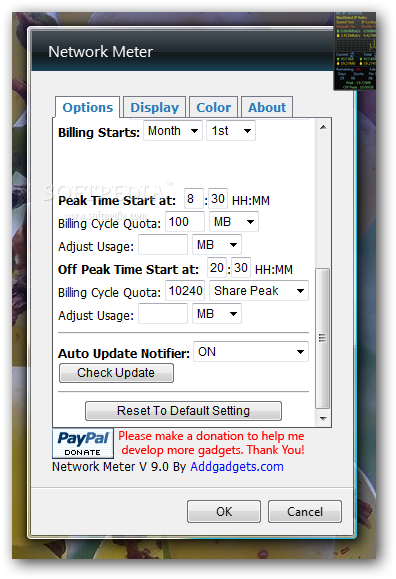
Task: Click the Off Peak start hour field
Action: coord(217,267)
